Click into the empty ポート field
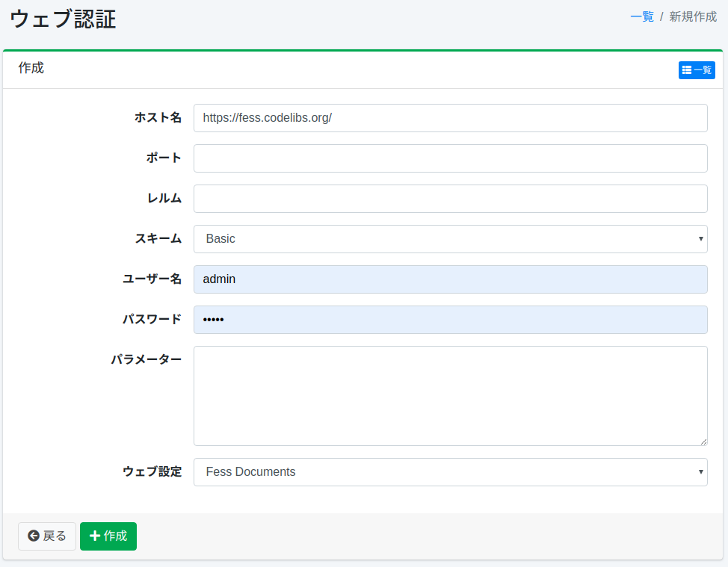 450,158
